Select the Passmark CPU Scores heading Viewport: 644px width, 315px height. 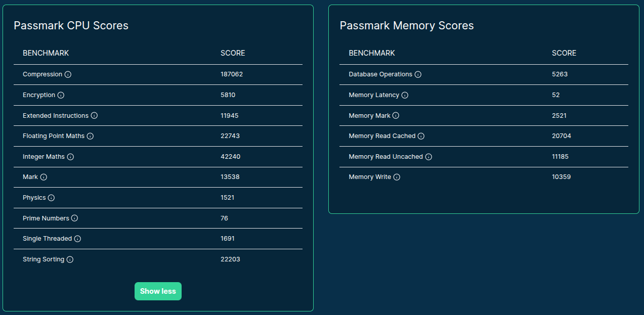point(71,25)
